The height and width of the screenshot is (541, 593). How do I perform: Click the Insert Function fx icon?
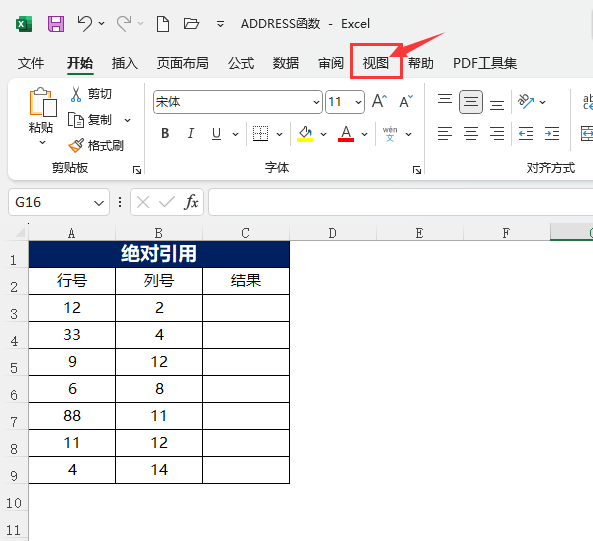click(191, 202)
